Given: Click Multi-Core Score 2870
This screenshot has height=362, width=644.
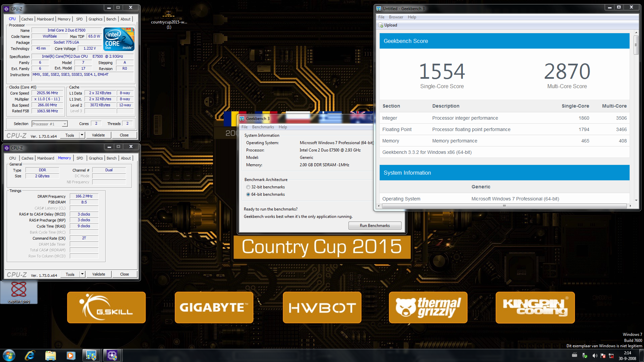Looking at the screenshot, I should (567, 71).
